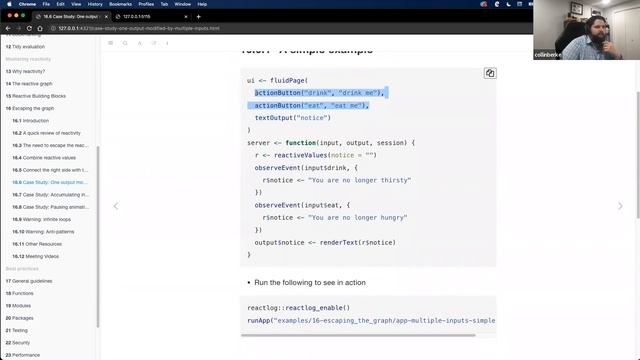The image size is (640, 360).
Task: Open the Profiles menu
Action: tap(146, 4)
